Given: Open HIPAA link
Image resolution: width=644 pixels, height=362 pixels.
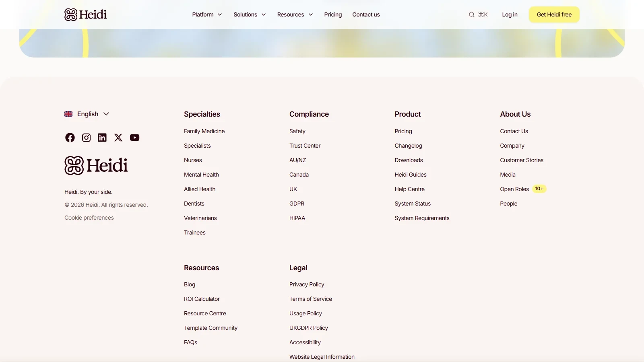Looking at the screenshot, I should click(x=297, y=218).
